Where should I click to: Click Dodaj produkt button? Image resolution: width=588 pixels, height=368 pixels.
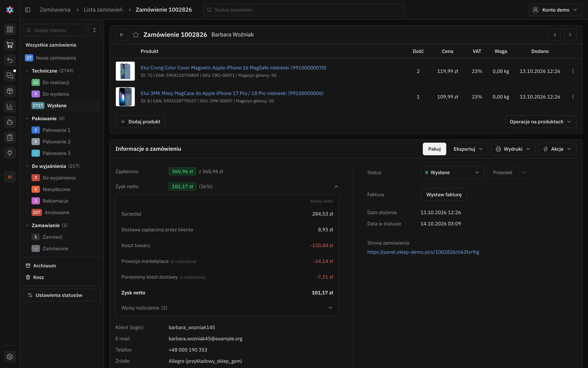click(x=140, y=122)
